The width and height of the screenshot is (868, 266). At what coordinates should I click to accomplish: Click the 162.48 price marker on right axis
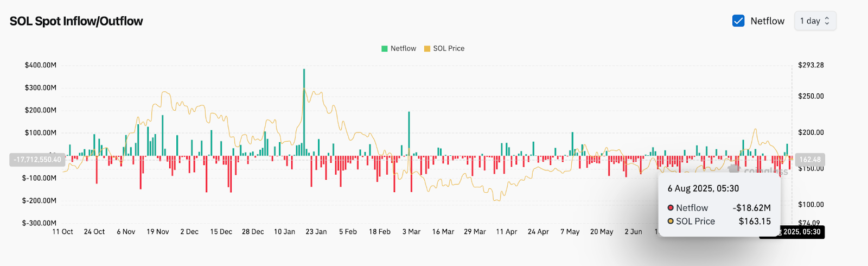tap(809, 160)
